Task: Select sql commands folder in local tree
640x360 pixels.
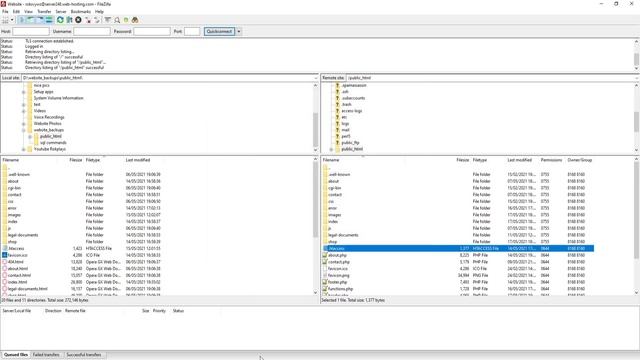Action: pos(53,143)
